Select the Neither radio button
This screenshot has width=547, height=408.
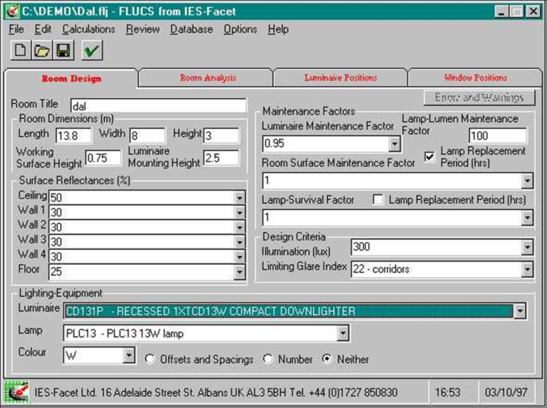pos(327,359)
